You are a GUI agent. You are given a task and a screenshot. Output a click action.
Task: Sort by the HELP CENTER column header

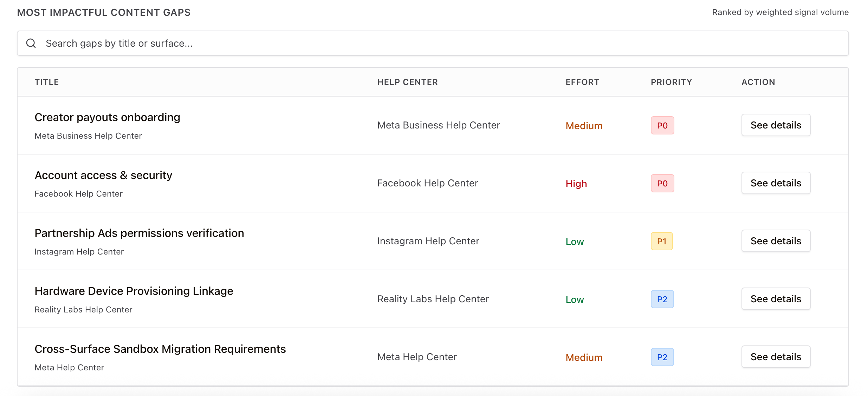[408, 82]
